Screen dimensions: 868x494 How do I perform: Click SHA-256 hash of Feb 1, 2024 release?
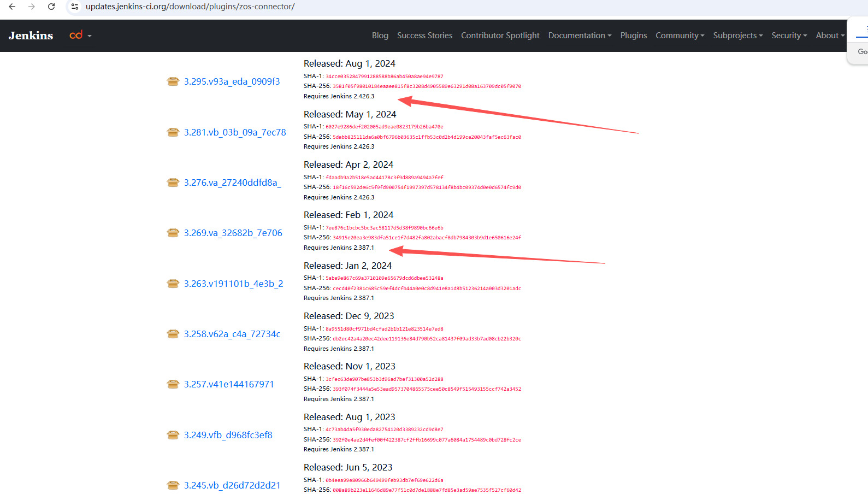tap(427, 238)
